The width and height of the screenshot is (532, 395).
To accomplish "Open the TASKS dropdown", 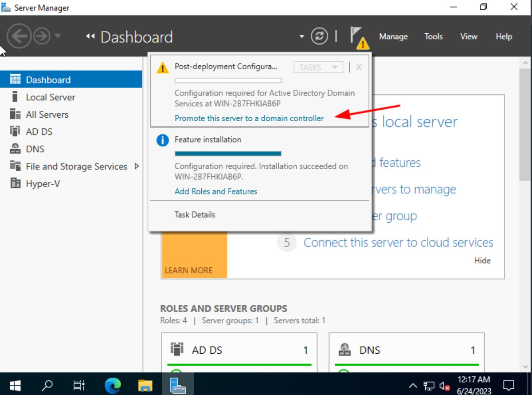I will [x=318, y=67].
